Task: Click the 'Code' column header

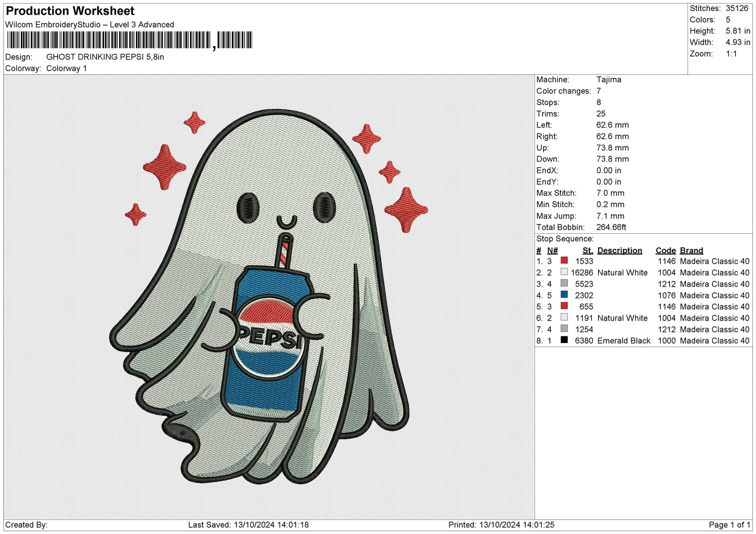Action: pyautogui.click(x=665, y=251)
